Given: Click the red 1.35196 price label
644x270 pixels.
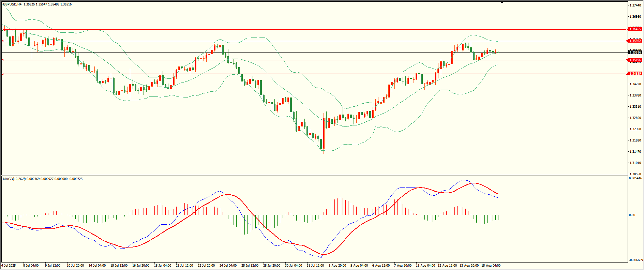Looking at the screenshot, I should pos(635,60).
